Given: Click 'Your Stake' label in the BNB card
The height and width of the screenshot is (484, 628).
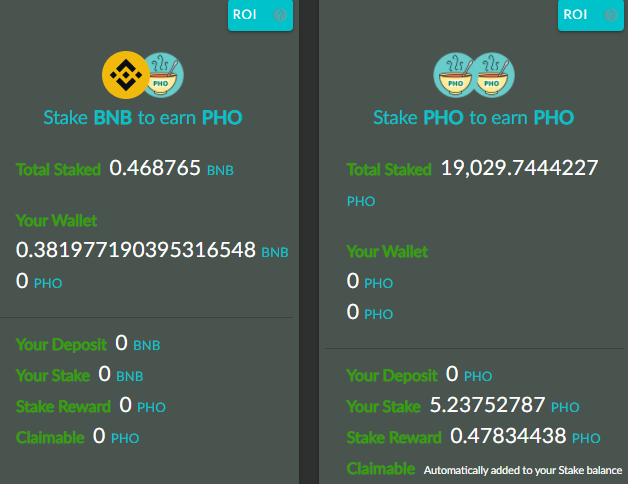Looking at the screenshot, I should click(53, 376).
